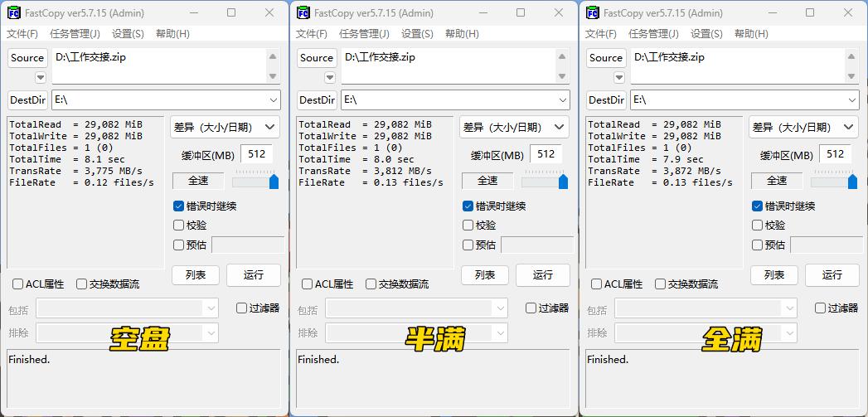Click the Source box scroll-up arrow in right window
The image size is (868, 417).
coord(851,56)
